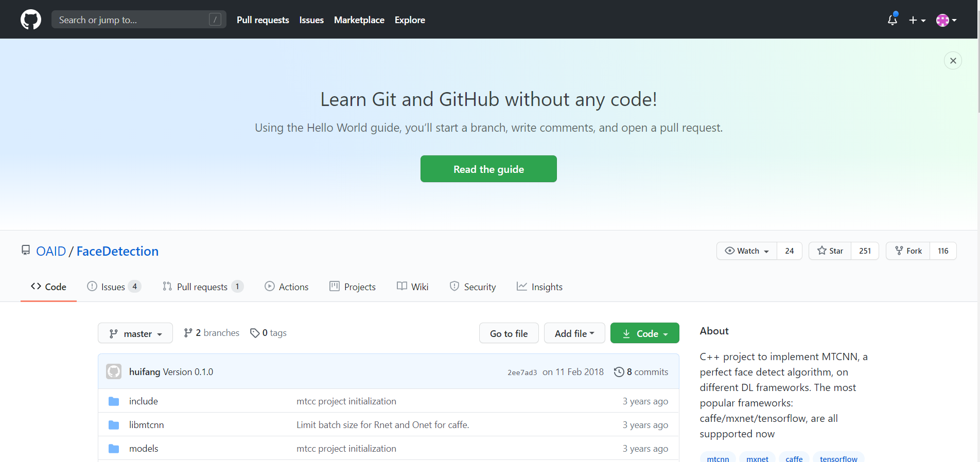980x462 pixels.
Task: Switch to the repo Pull requests tab
Action: pos(203,287)
